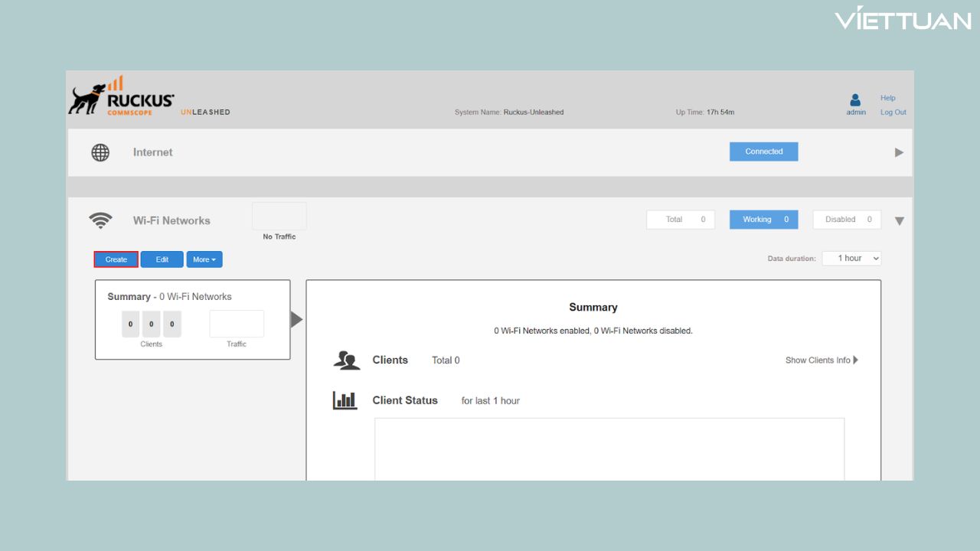980x551 pixels.
Task: Open the Help link
Action: point(887,98)
